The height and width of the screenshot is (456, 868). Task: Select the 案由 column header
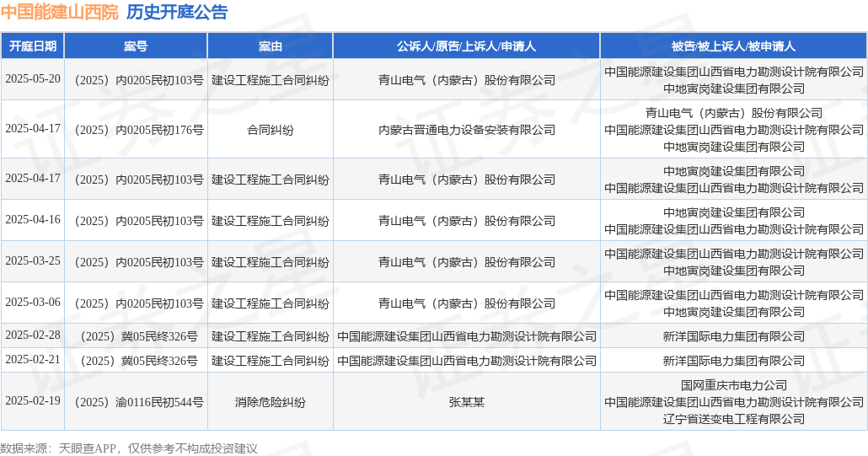tap(271, 46)
